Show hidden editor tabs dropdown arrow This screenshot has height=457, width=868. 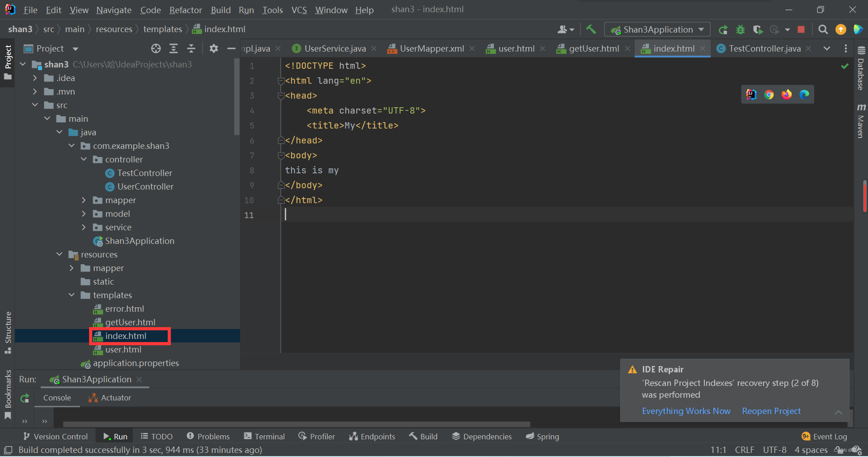tap(827, 48)
